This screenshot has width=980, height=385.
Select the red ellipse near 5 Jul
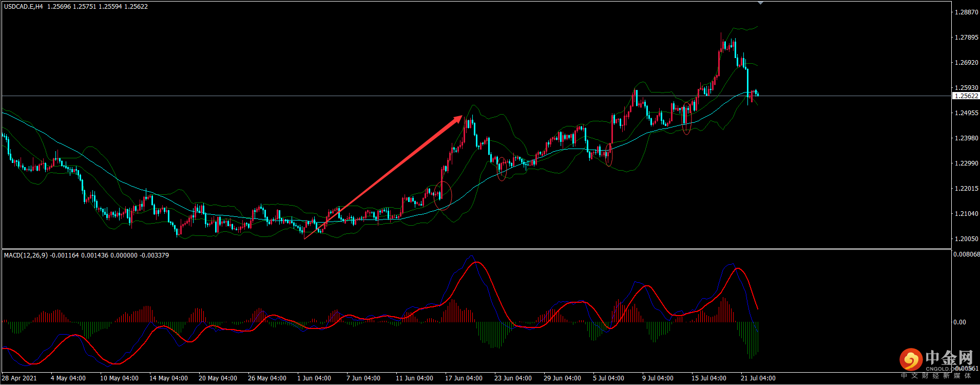[x=609, y=154]
